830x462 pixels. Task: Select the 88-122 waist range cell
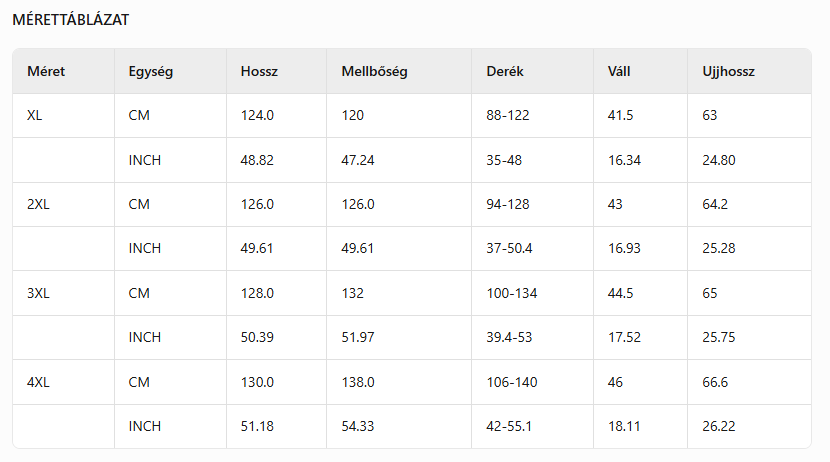[x=508, y=116]
